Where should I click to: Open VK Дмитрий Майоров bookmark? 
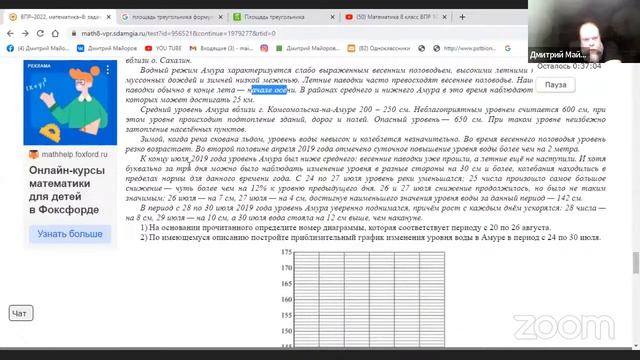point(107,48)
